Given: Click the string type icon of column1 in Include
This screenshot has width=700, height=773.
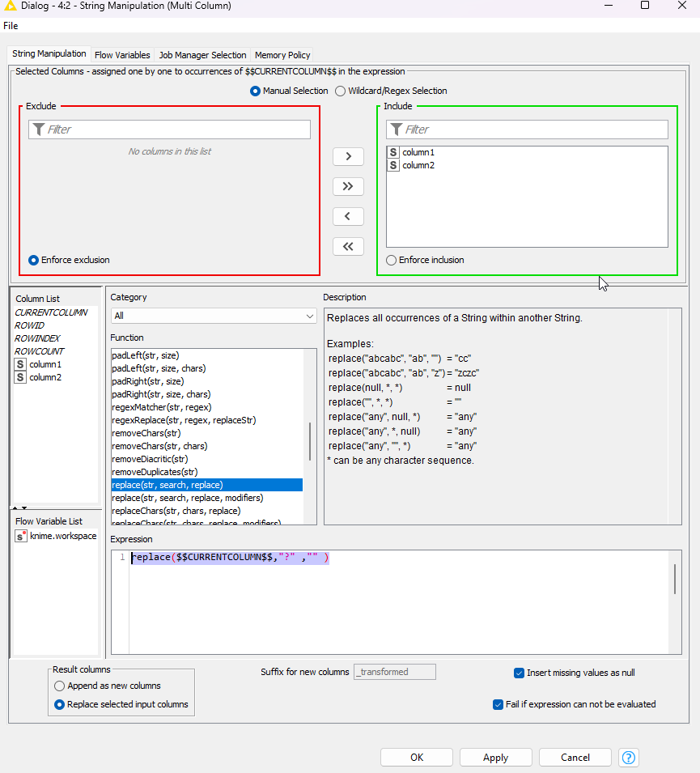Looking at the screenshot, I should pos(392,152).
